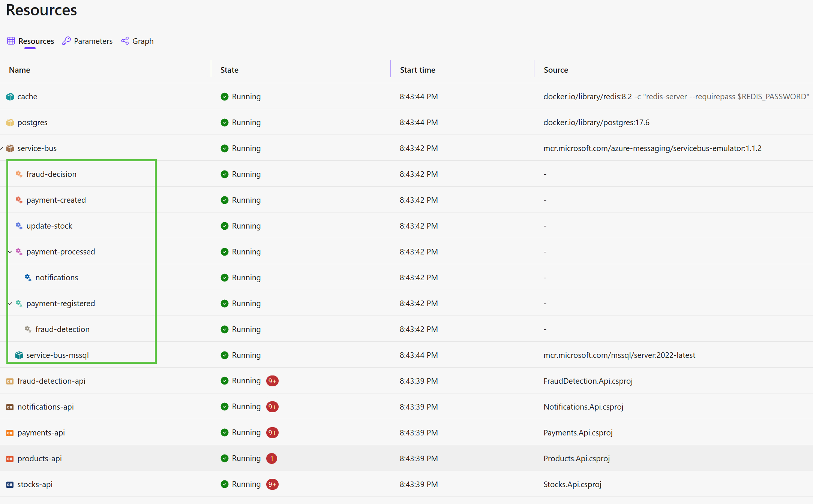
Task: Select the notifications child resource
Action: [x=57, y=277]
